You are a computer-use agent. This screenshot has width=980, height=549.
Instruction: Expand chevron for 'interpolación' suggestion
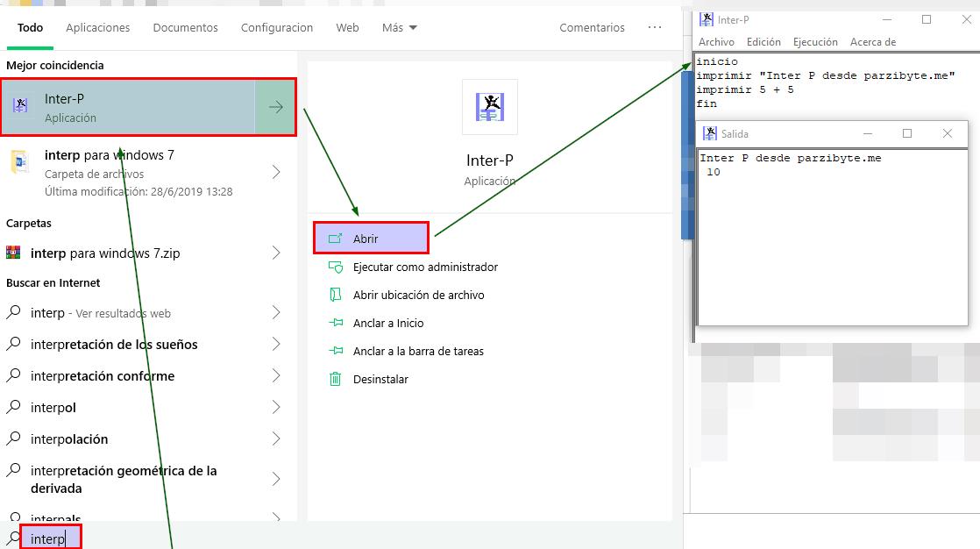276,439
